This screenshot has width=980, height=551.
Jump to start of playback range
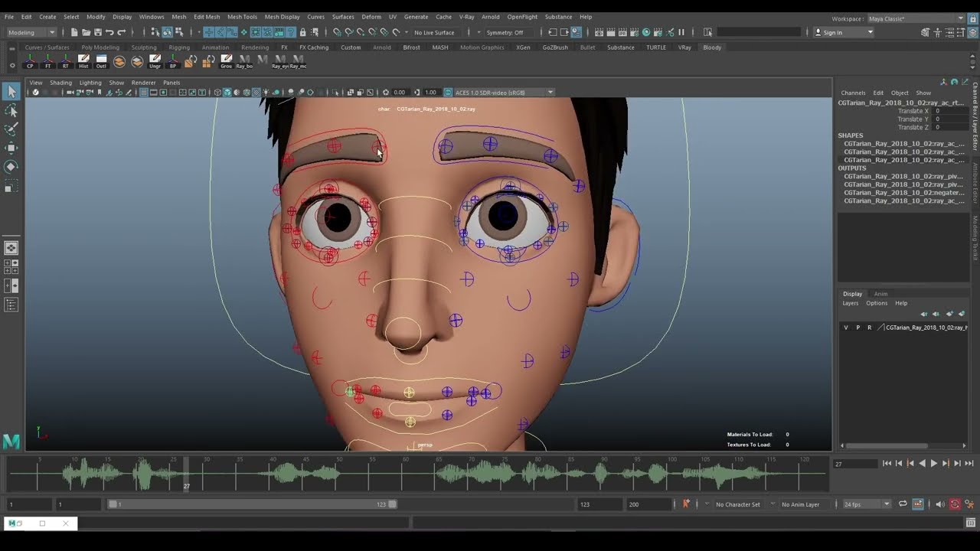[x=887, y=464]
